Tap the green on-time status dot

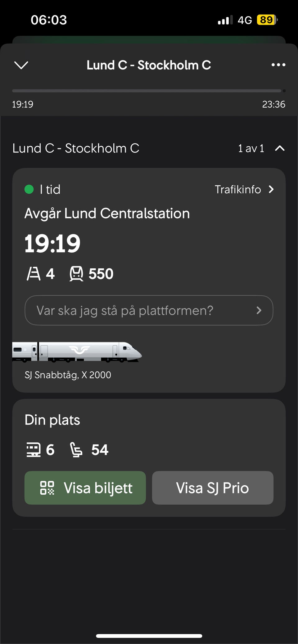pyautogui.click(x=29, y=189)
